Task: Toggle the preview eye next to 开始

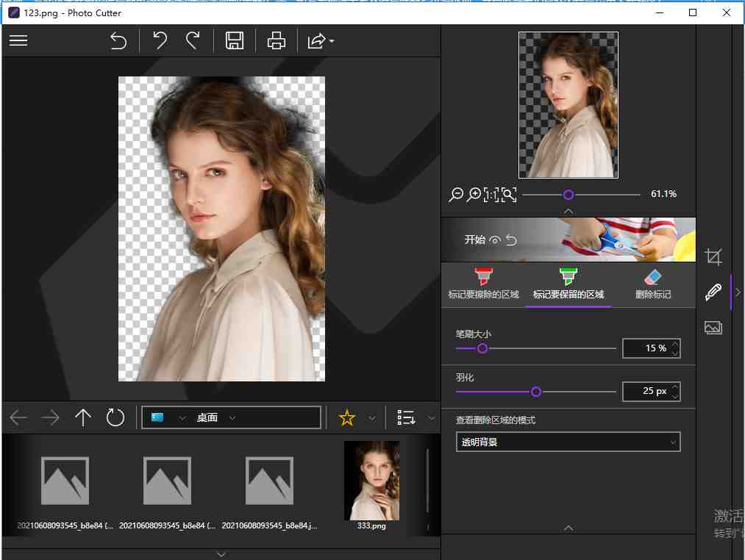Action: (x=495, y=239)
